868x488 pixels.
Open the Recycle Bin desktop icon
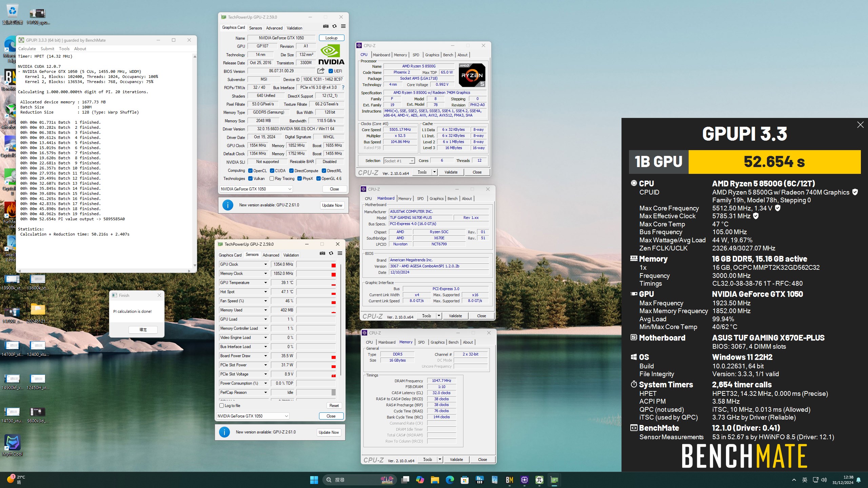pyautogui.click(x=12, y=15)
